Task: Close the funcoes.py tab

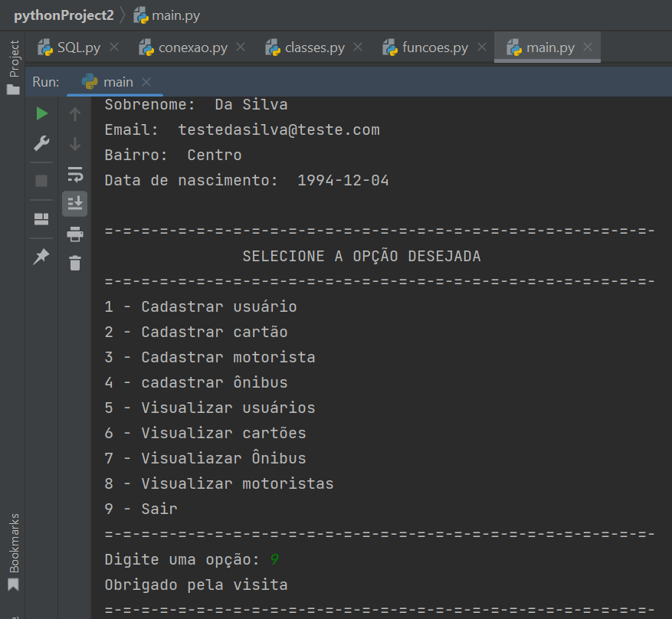Action: point(482,47)
